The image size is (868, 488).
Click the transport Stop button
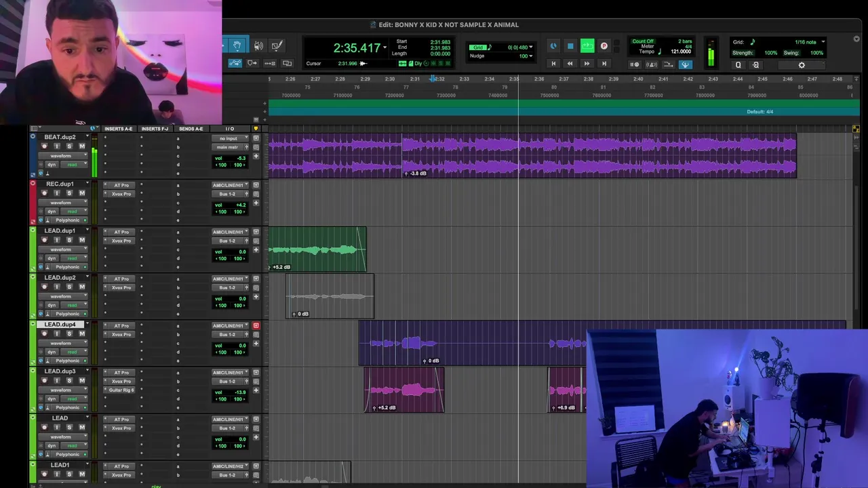[x=570, y=46]
